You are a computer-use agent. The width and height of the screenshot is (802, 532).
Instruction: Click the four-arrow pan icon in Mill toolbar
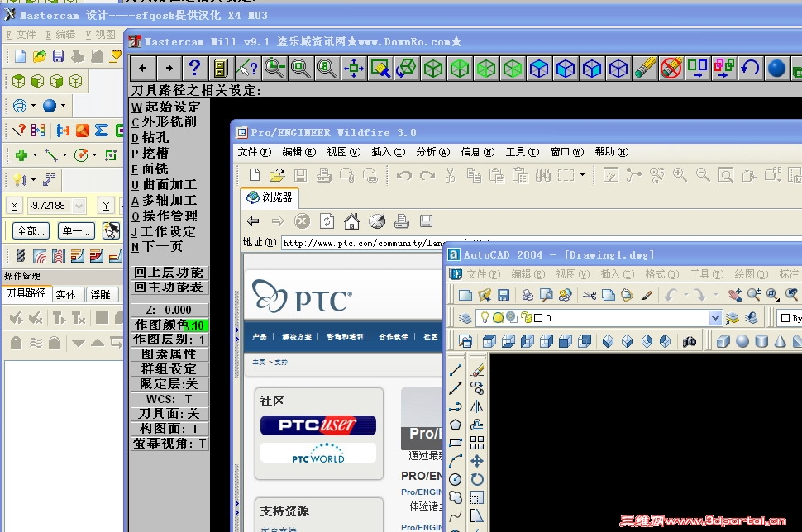pyautogui.click(x=354, y=68)
